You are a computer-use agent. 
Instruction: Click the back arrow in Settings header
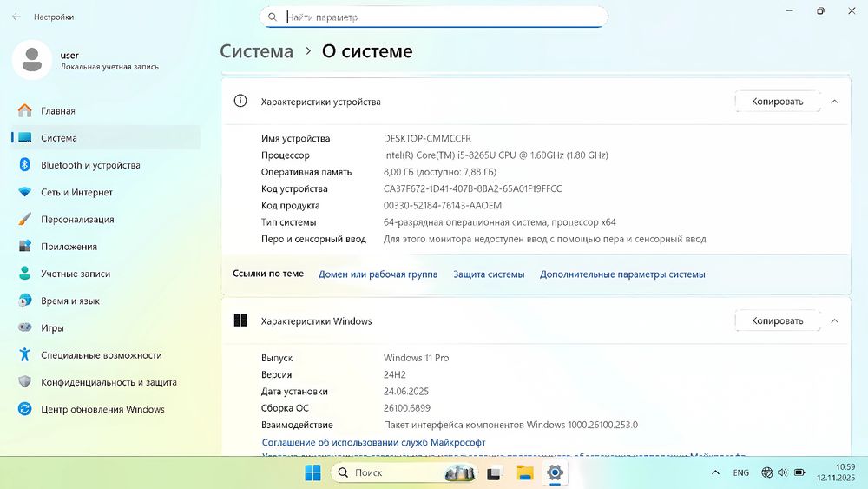click(16, 17)
